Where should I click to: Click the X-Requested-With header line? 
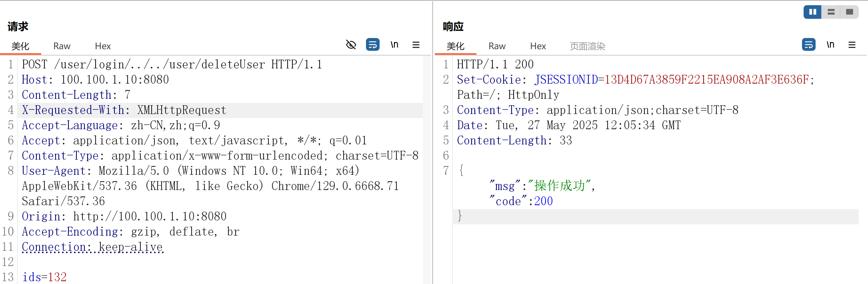124,110
